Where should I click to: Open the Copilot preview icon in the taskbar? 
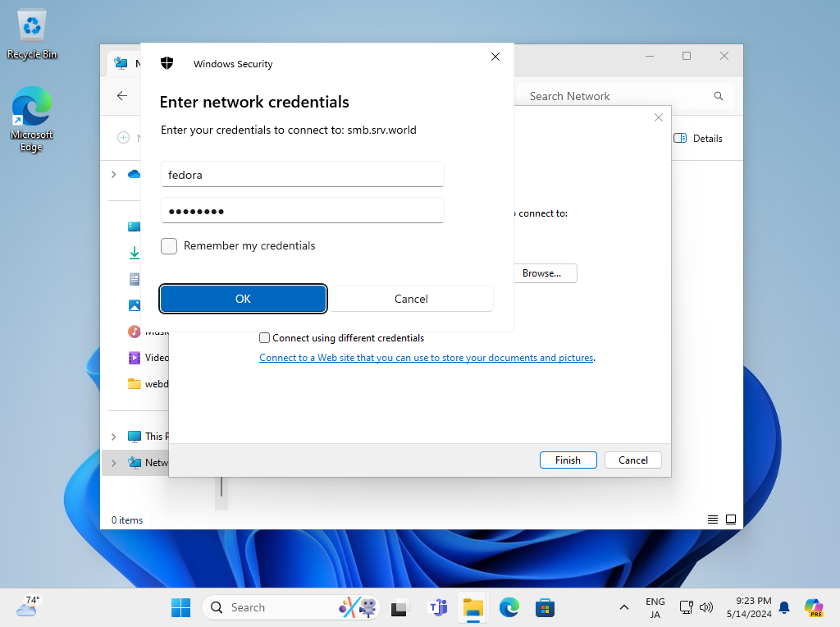coord(813,607)
